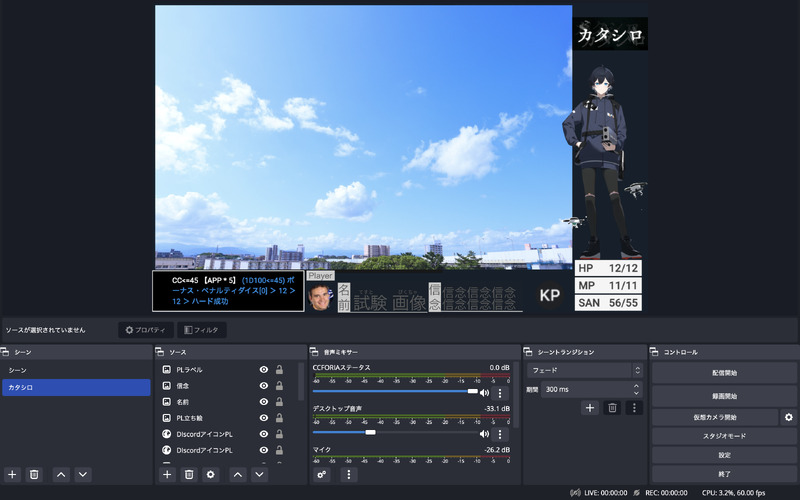Quit OBS with the 終了 button
800x500 pixels.
pyautogui.click(x=724, y=474)
